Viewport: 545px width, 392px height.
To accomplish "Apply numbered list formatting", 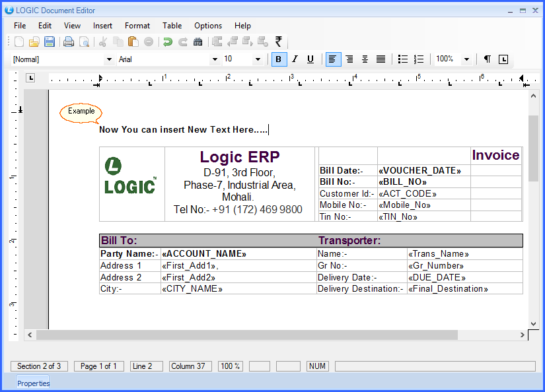I will (x=419, y=59).
